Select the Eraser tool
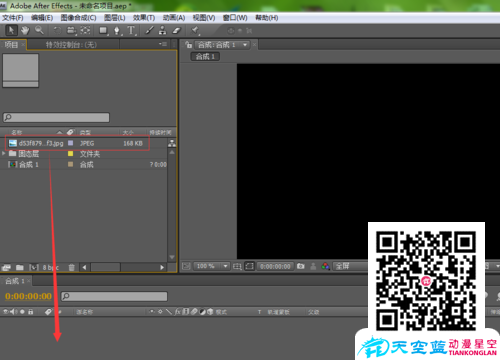 tap(176, 31)
